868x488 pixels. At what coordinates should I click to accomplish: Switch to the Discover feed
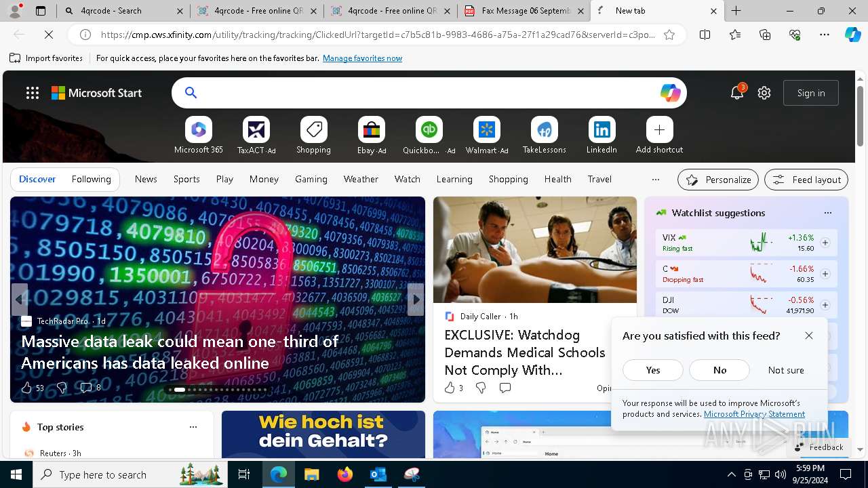[x=37, y=179]
